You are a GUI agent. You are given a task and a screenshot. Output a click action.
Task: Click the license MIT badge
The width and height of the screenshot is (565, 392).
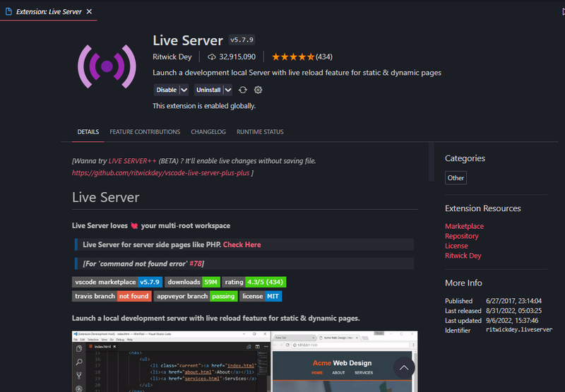click(261, 296)
